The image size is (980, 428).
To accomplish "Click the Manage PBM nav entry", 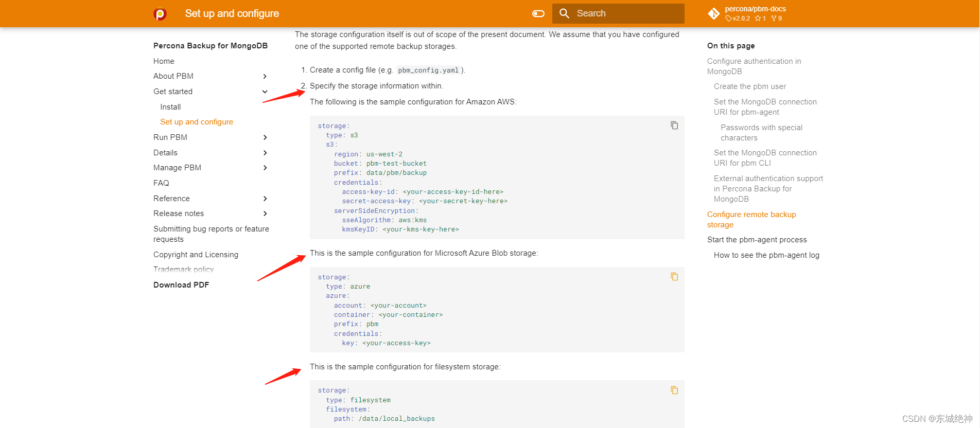I will 177,168.
